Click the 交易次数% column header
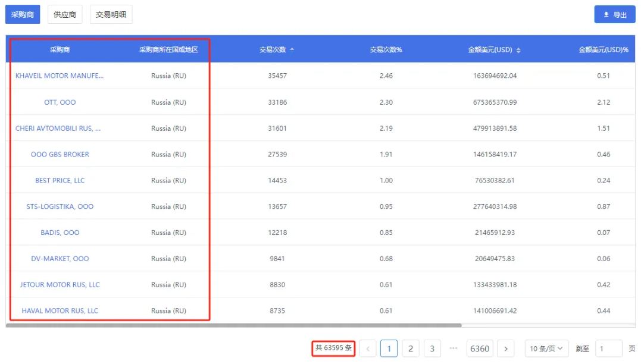The width and height of the screenshot is (641, 364). (386, 49)
